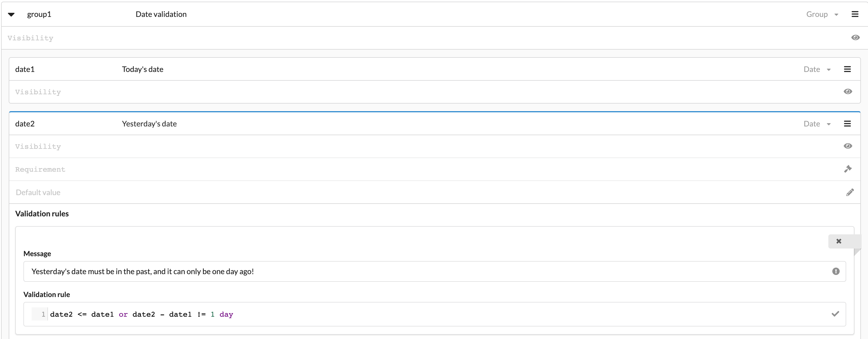Image resolution: width=868 pixels, height=339 pixels.
Task: Open the group1 options menu
Action: (855, 14)
